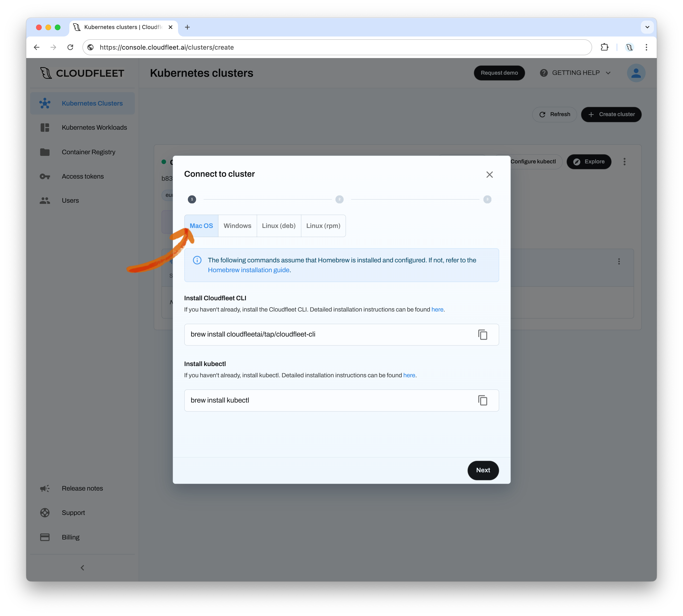The height and width of the screenshot is (616, 683).
Task: Click the browser address bar
Action: click(337, 47)
